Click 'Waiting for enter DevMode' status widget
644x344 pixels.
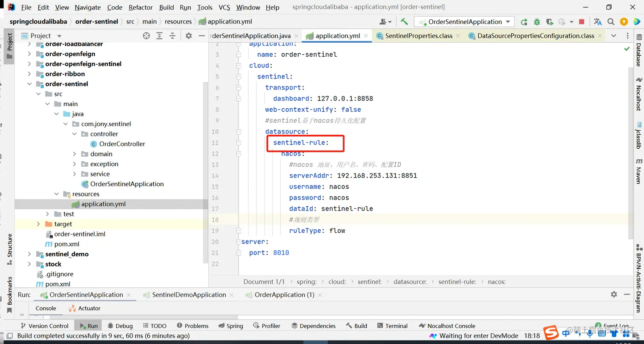click(473, 336)
